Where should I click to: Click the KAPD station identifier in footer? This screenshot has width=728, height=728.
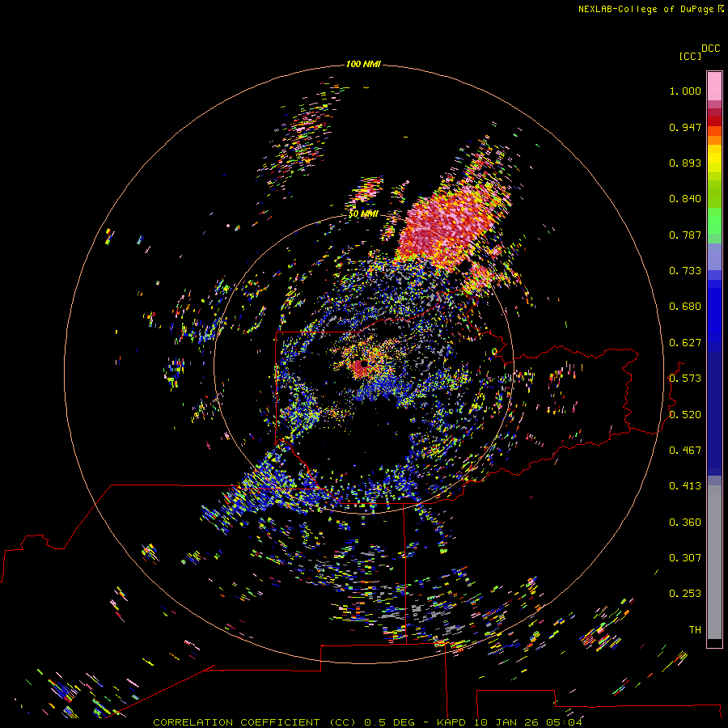point(451,722)
